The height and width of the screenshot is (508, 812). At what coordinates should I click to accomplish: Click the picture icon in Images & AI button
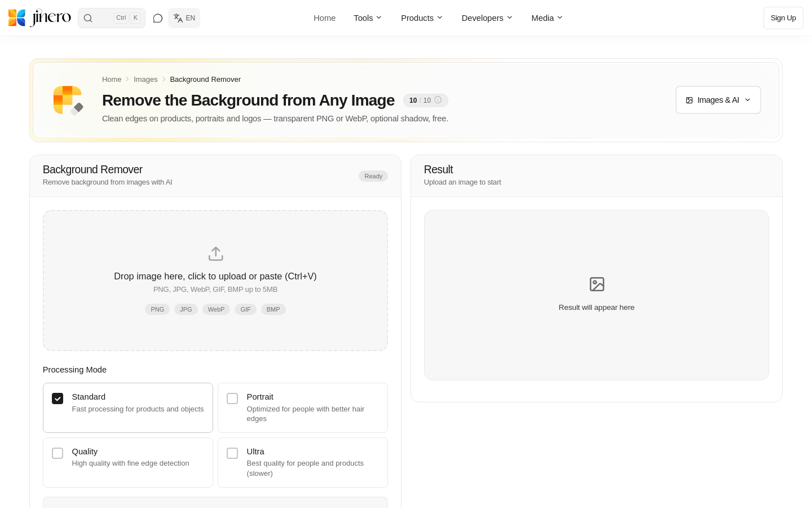[x=689, y=100]
